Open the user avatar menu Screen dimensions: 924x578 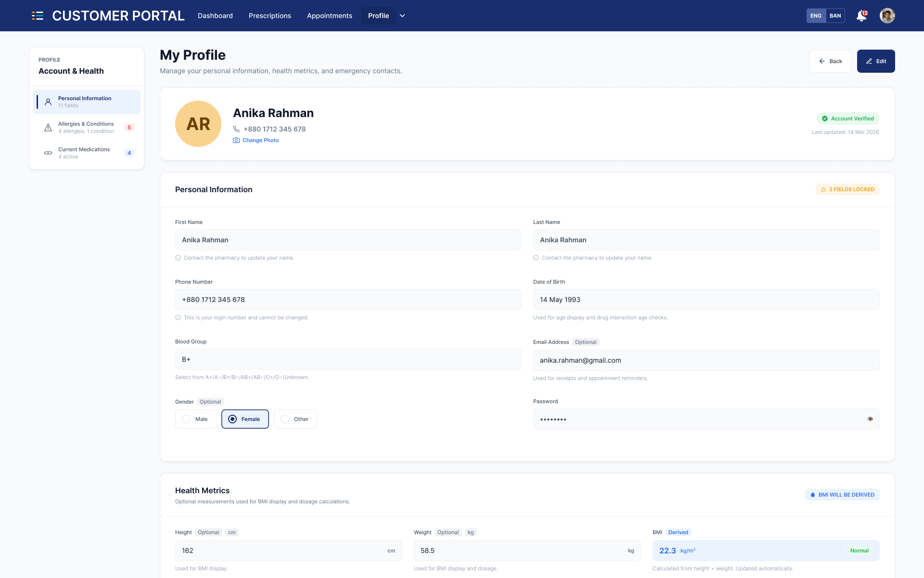pos(887,16)
